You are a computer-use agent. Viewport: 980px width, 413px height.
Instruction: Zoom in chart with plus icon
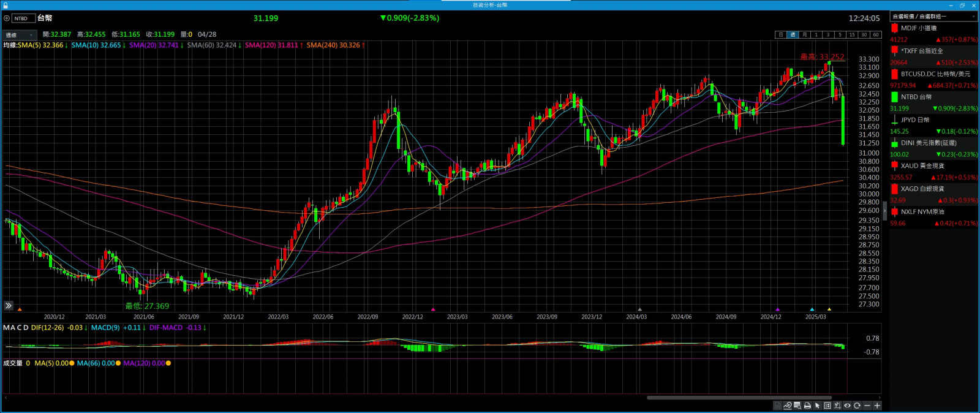tap(877, 406)
